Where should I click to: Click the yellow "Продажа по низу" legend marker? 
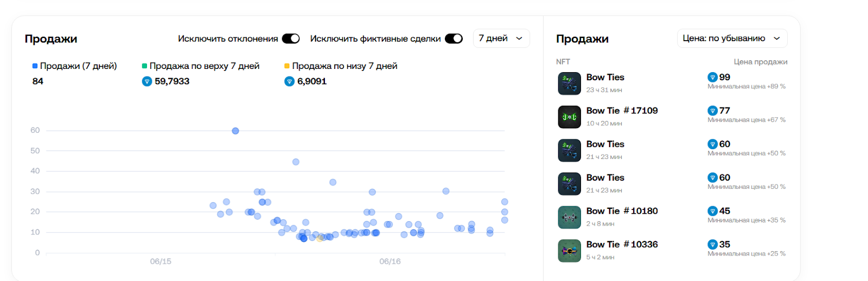[287, 66]
